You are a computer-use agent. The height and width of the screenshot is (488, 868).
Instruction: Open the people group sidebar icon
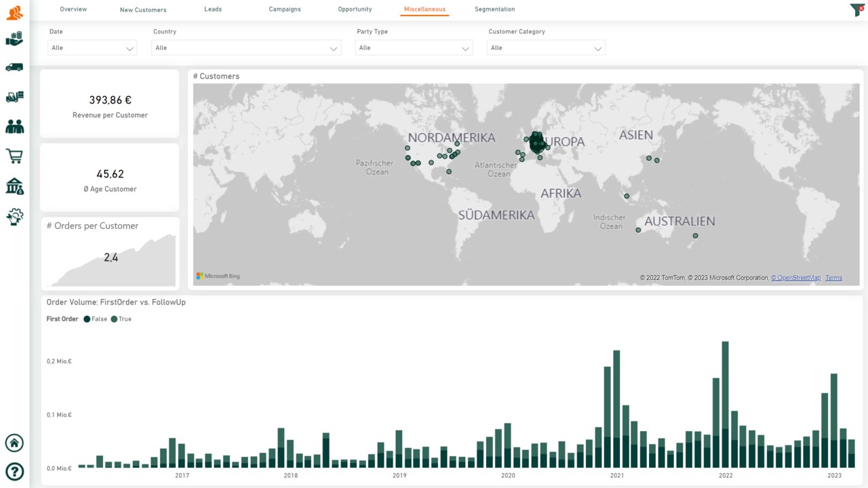(x=14, y=126)
